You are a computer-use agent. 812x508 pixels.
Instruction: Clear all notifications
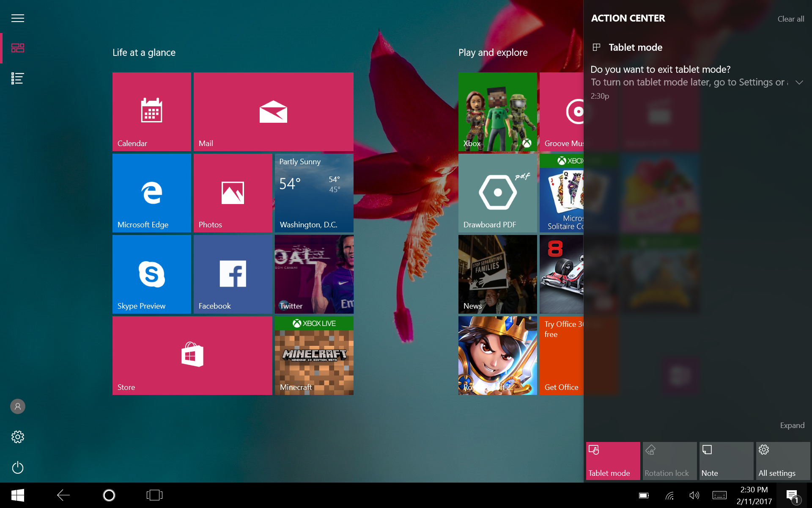coord(791,19)
